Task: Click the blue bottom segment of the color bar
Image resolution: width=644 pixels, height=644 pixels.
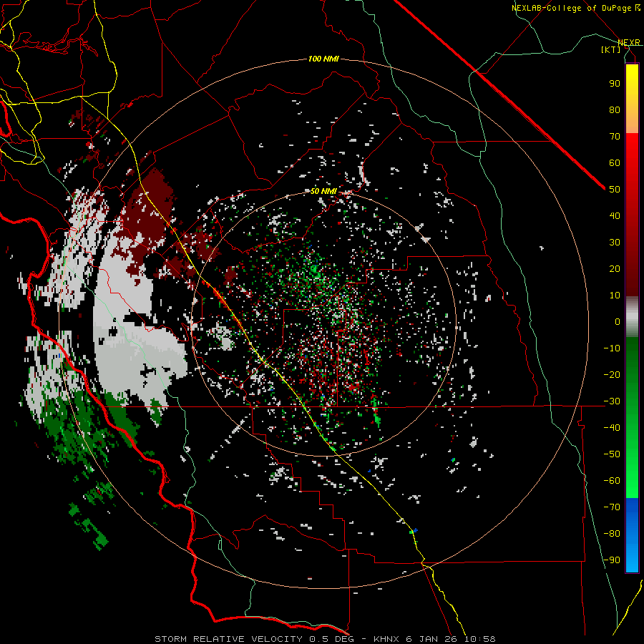Action: coord(632,535)
